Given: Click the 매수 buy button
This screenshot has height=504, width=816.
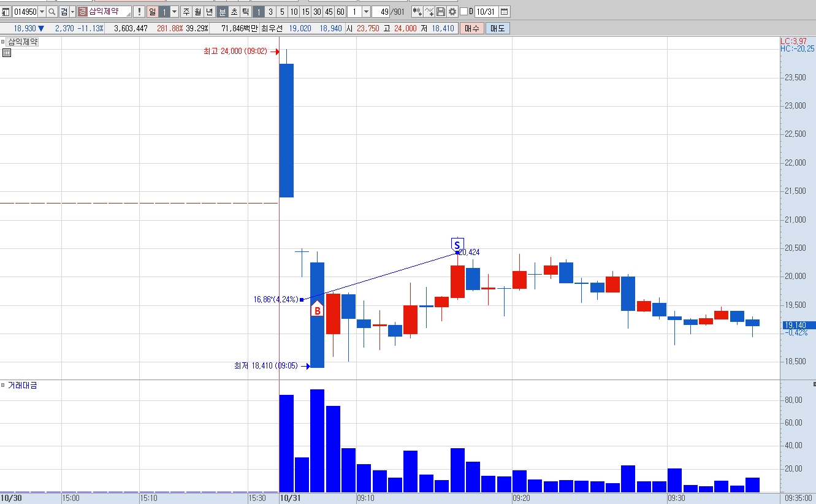Looking at the screenshot, I should coord(471,28).
